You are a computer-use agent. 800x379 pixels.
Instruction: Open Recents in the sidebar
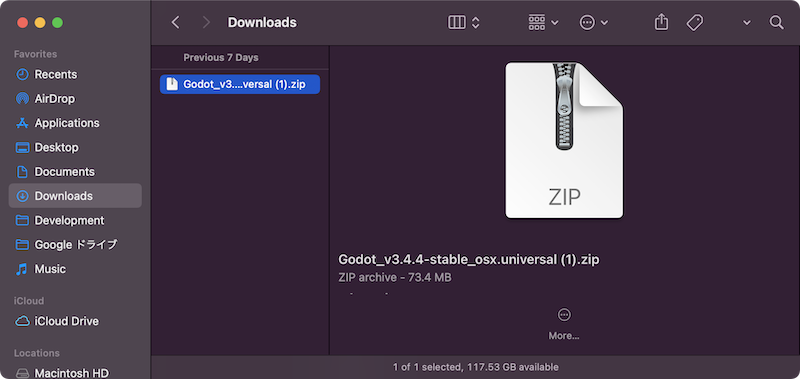(x=75, y=74)
